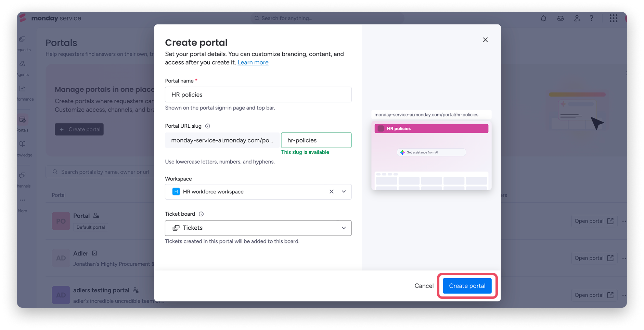Viewport: 644px width, 330px height.
Task: Click the Portal name input field
Action: click(258, 94)
